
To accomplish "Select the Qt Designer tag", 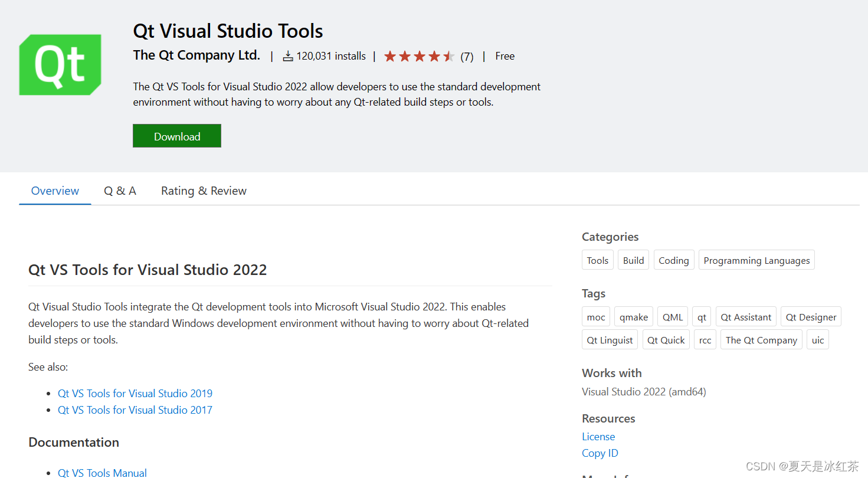I will coord(811,317).
